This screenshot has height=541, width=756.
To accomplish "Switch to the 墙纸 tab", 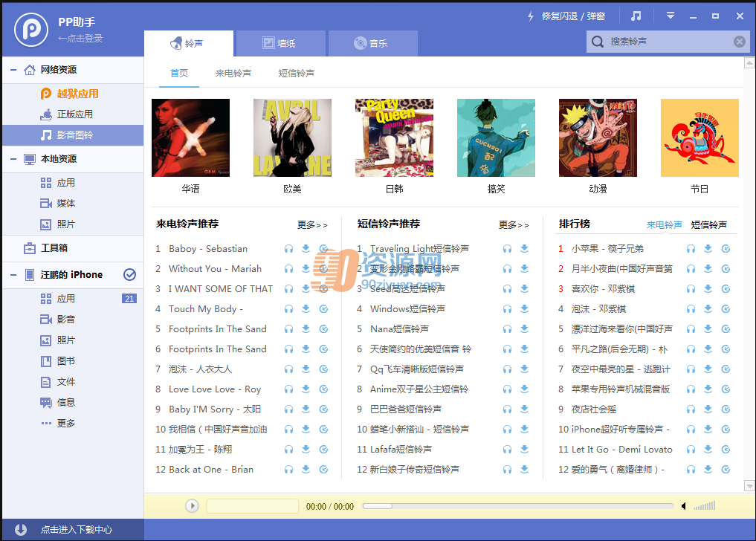I will (280, 43).
